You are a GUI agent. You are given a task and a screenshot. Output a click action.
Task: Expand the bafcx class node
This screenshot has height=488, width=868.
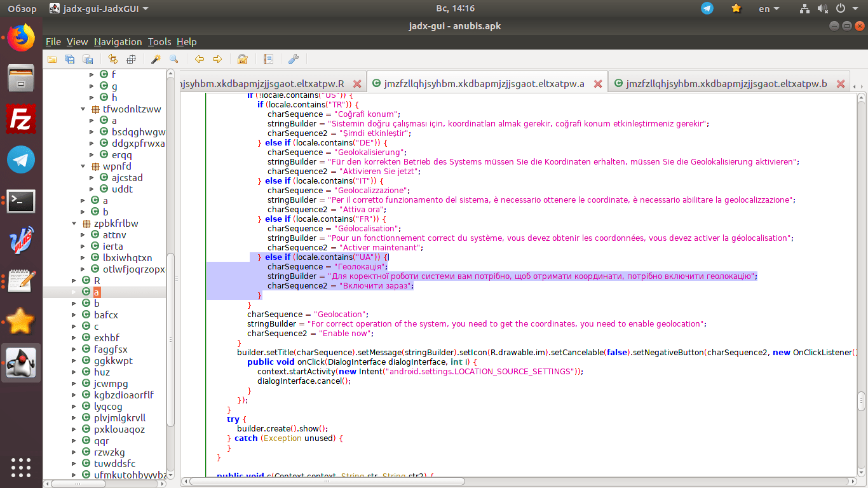point(73,315)
